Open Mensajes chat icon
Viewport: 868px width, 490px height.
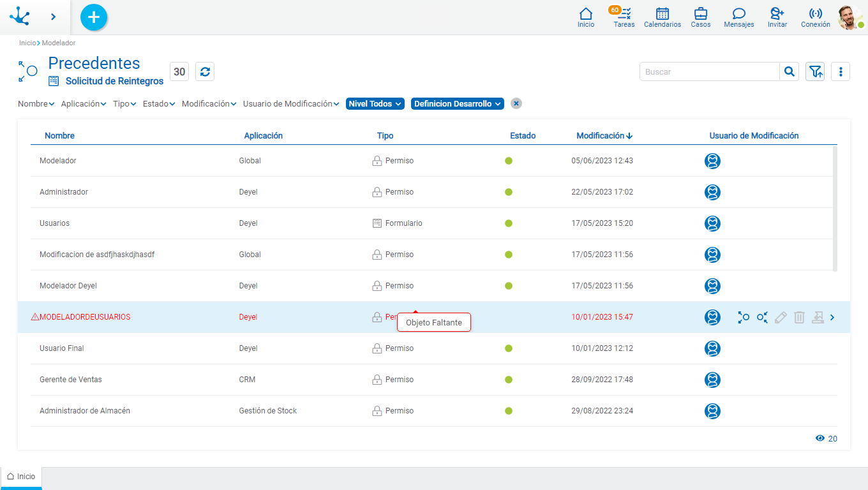(x=739, y=17)
